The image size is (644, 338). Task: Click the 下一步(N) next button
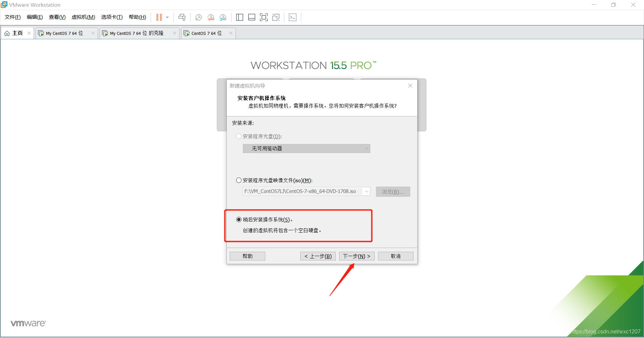pyautogui.click(x=357, y=256)
